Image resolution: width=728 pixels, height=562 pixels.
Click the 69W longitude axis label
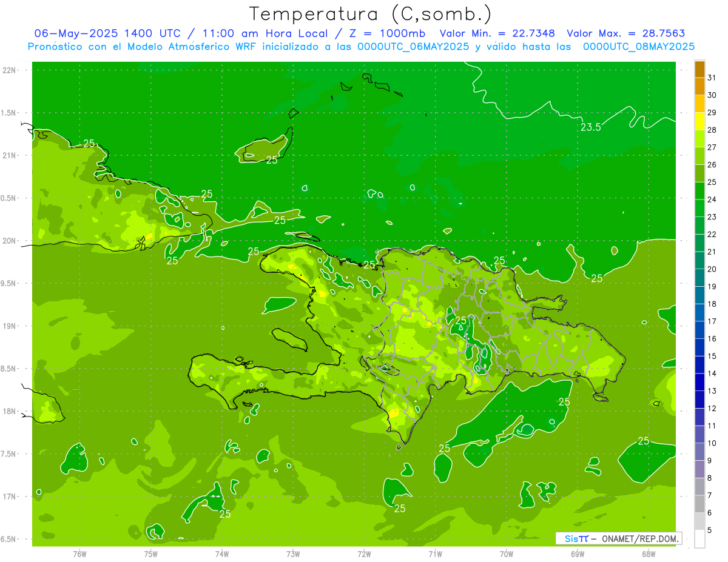pos(578,554)
